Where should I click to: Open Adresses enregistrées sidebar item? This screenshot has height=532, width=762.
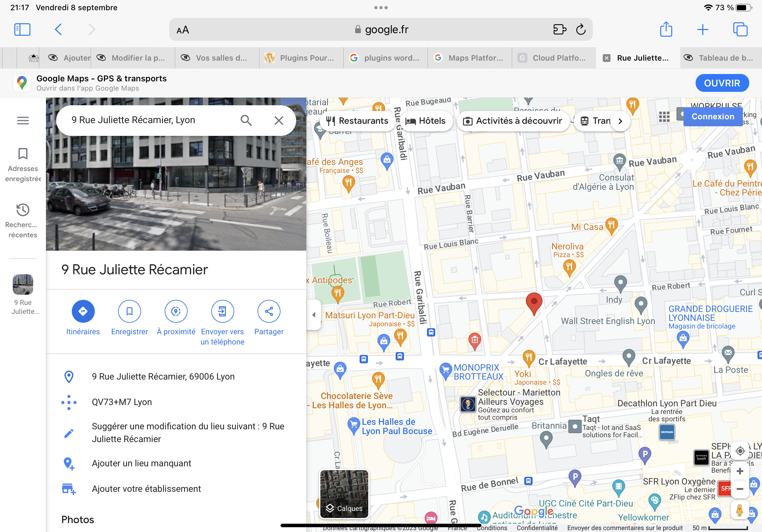(23, 165)
